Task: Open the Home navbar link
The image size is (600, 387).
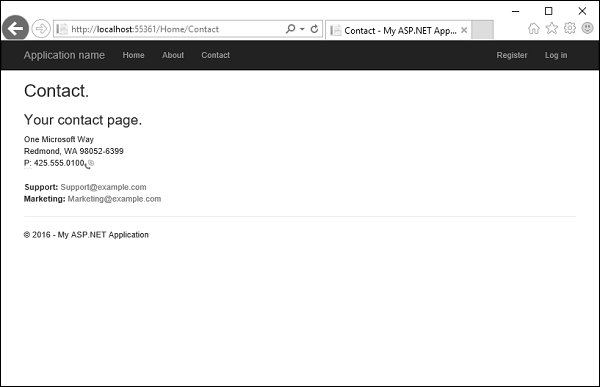Action: click(134, 55)
